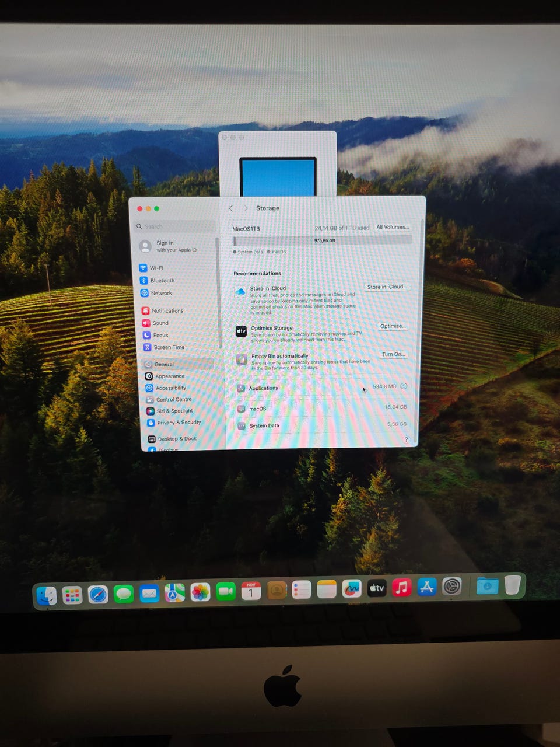Image resolution: width=560 pixels, height=747 pixels.
Task: Click System Settings icon in the Dock
Action: (452, 587)
